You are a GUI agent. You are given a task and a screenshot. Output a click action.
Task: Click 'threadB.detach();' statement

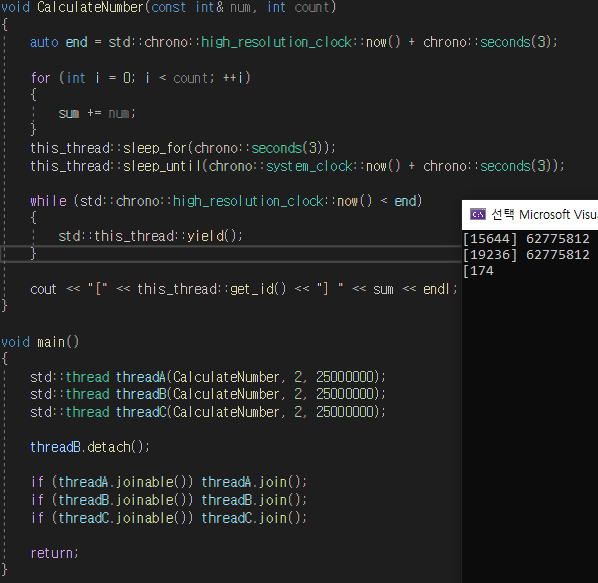click(x=90, y=447)
